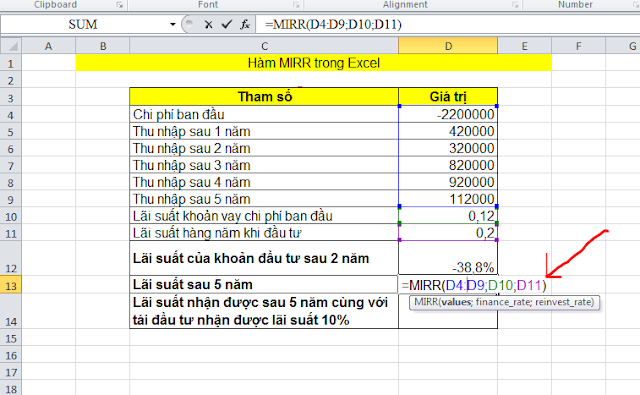Screen dimensions: 640x395
Task: Open the Clipboard group dialog launcher
Action: pyautogui.click(x=120, y=4)
